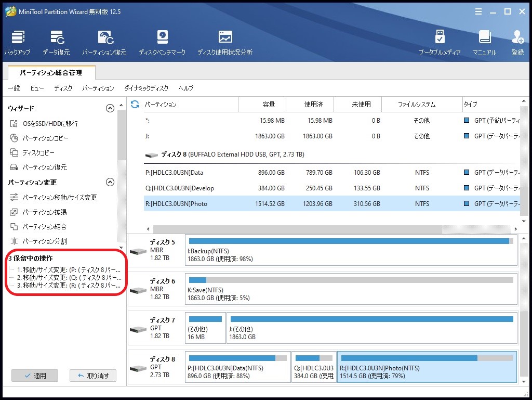Select I:Backup(NTFS) partition block
The height and width of the screenshot is (400, 532).
pyautogui.click(x=351, y=250)
